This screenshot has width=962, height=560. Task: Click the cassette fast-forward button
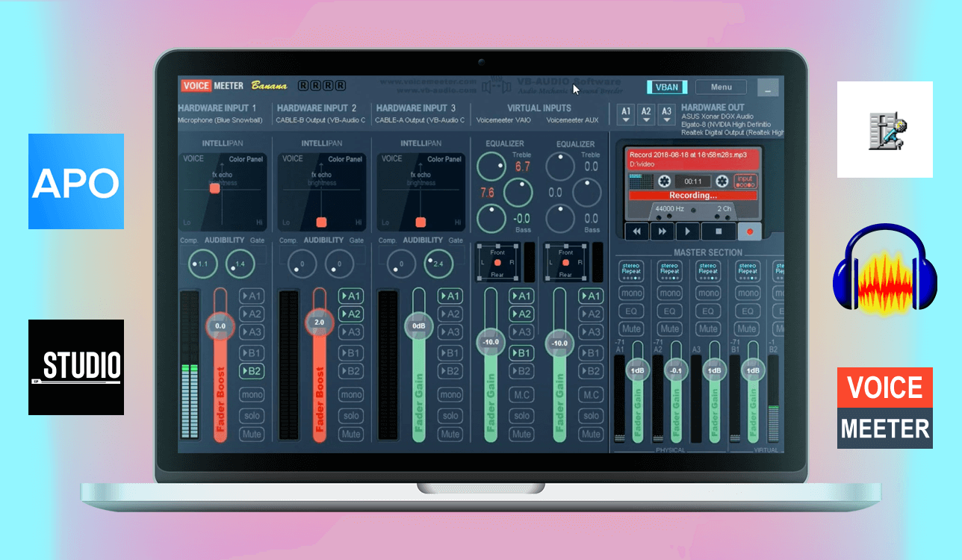pos(662,231)
